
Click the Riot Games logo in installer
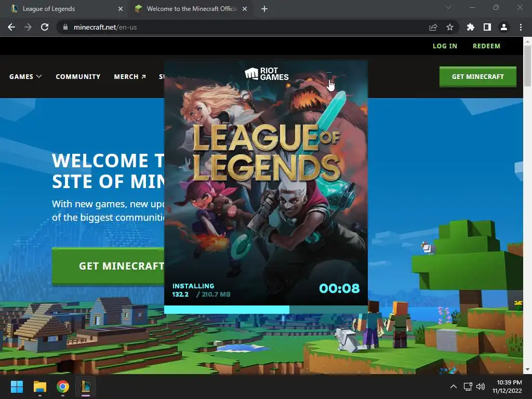pyautogui.click(x=267, y=74)
